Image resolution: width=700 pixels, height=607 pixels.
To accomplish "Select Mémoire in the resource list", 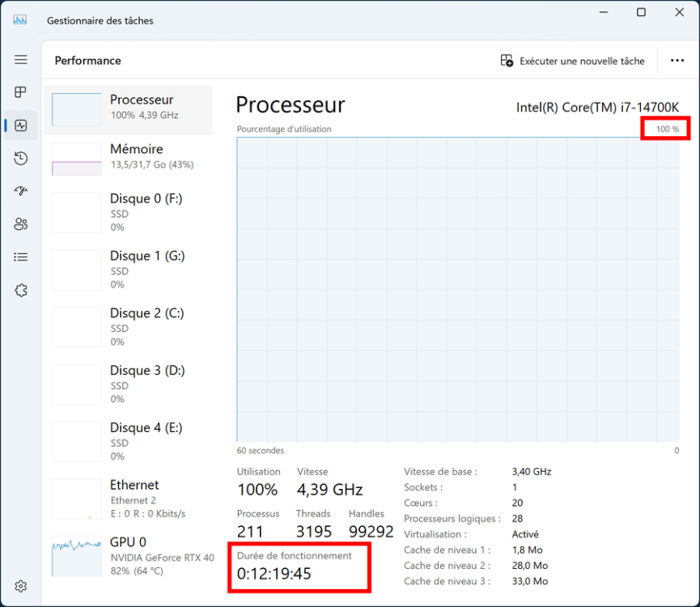I will click(x=129, y=157).
